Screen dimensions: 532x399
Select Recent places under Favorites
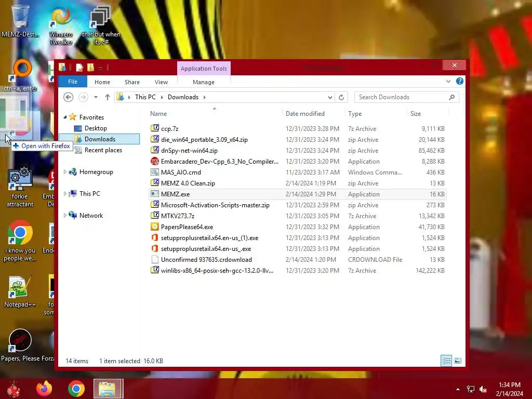click(103, 150)
